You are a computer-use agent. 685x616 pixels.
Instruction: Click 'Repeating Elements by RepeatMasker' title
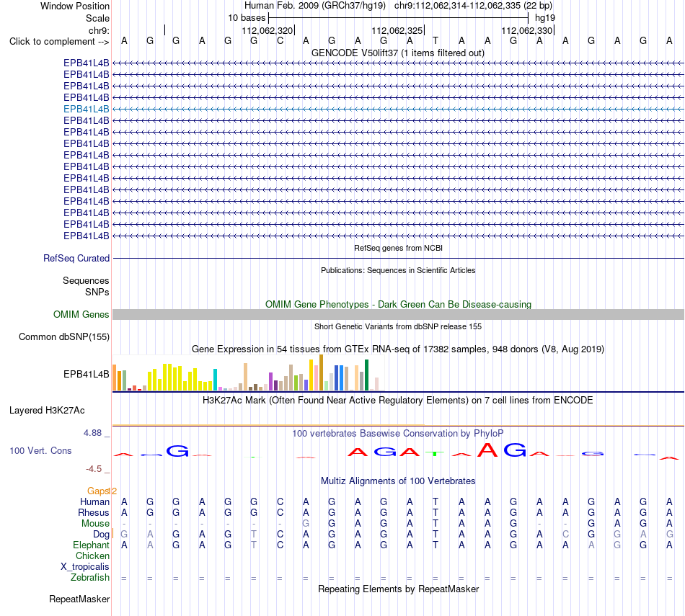398,589
